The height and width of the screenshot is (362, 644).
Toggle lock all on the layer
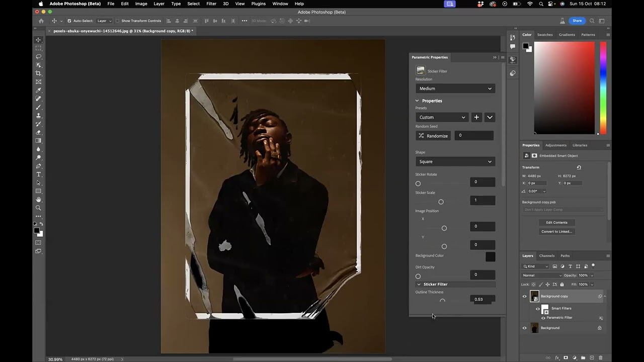(562, 284)
